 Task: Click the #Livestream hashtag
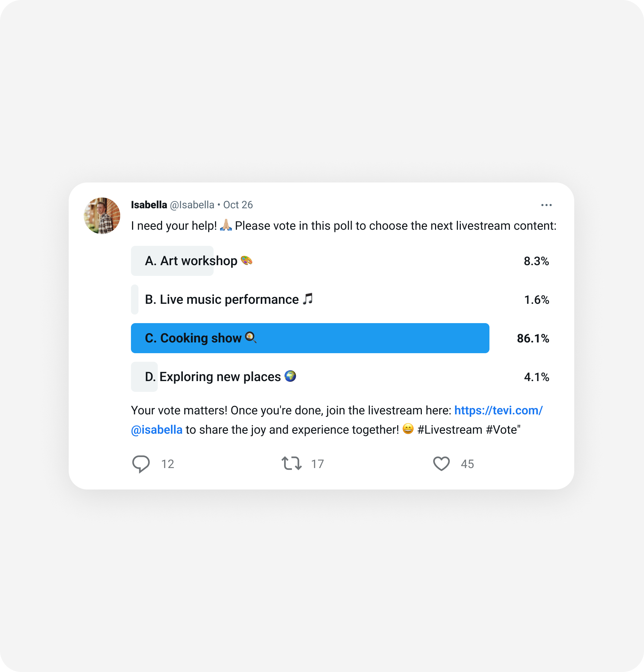(450, 430)
